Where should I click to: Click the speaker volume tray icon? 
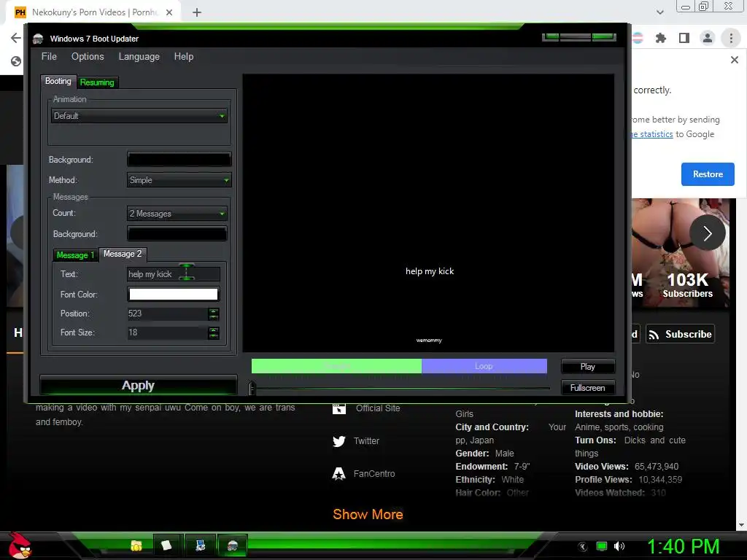pyautogui.click(x=619, y=546)
